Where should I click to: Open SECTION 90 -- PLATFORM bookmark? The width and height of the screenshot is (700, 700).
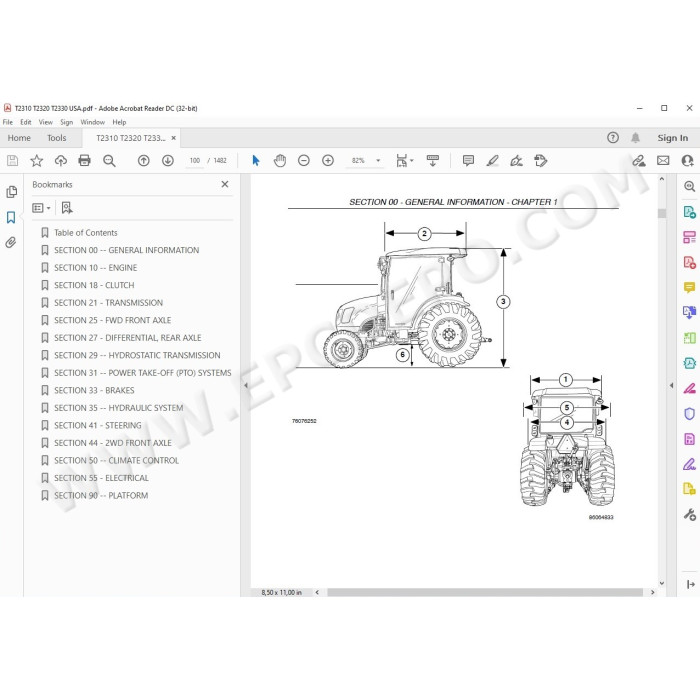click(x=101, y=496)
